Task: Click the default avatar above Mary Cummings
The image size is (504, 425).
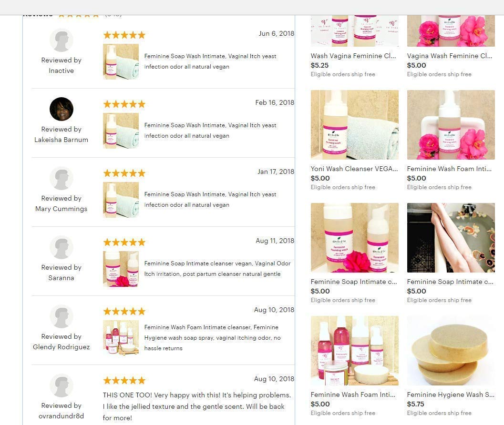Action: (x=62, y=178)
